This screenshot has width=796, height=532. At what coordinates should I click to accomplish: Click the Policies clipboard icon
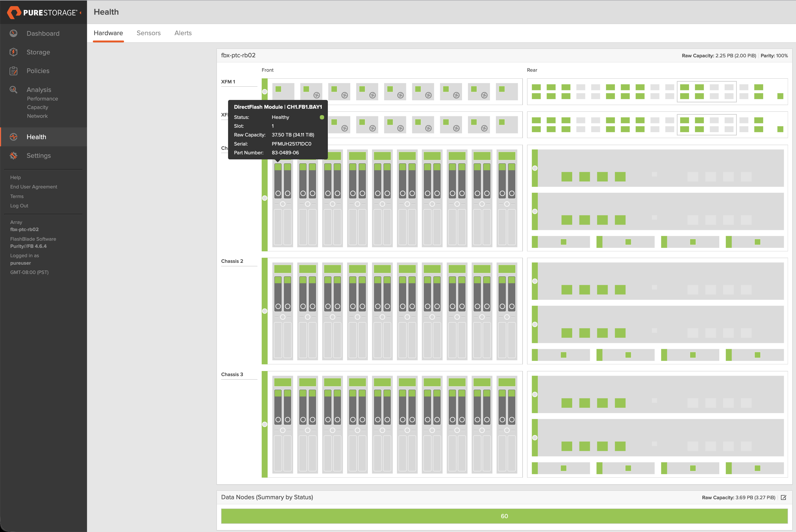click(x=14, y=71)
